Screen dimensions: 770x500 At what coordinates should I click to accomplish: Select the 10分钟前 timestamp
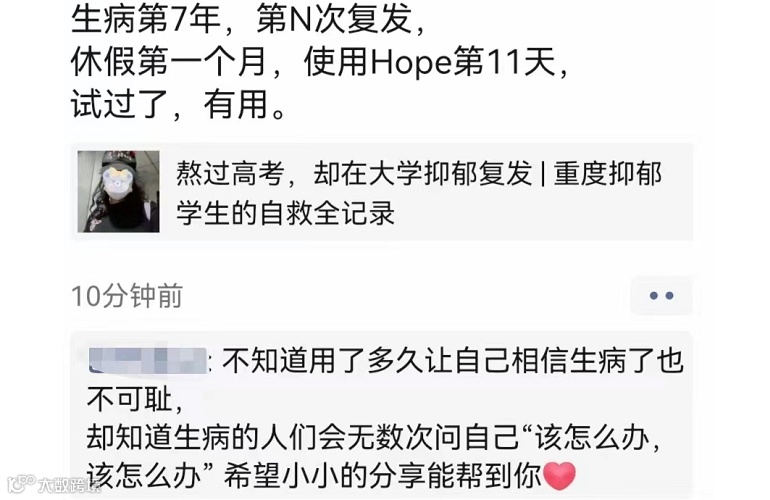click(x=127, y=296)
